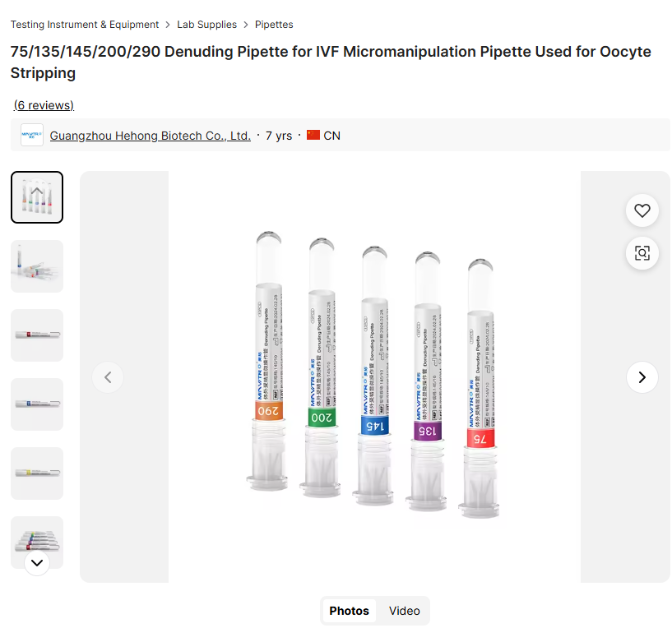
Task: Add product to favorites with heart icon
Action: [642, 211]
